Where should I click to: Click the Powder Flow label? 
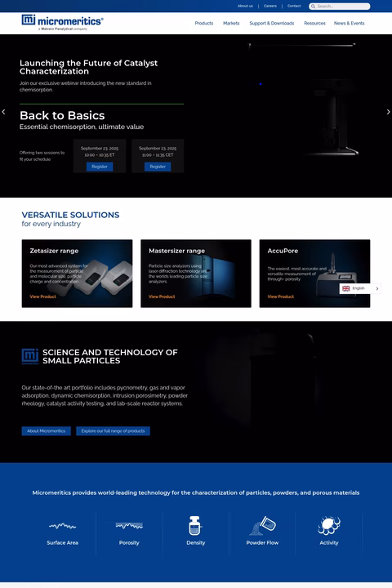click(x=263, y=542)
